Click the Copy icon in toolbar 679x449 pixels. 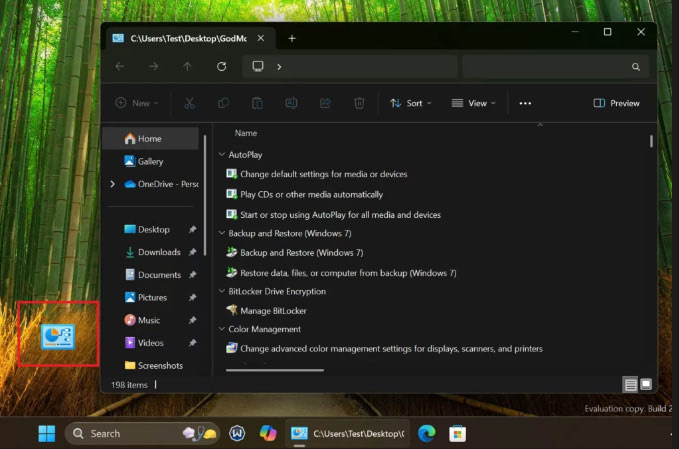point(223,103)
